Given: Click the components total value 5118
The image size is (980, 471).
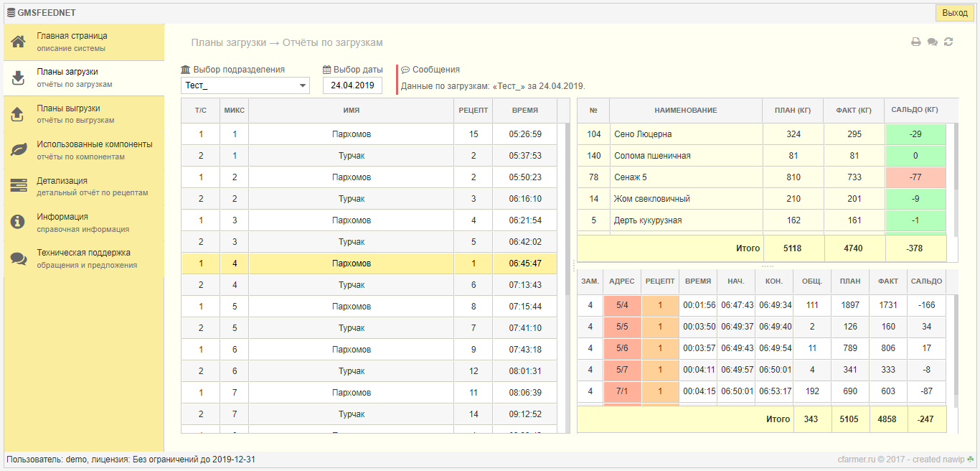Looking at the screenshot, I should coord(793,248).
